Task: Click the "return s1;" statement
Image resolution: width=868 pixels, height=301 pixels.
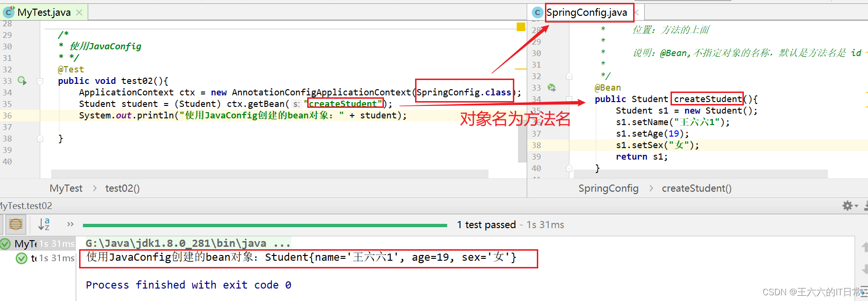Action: (x=642, y=157)
